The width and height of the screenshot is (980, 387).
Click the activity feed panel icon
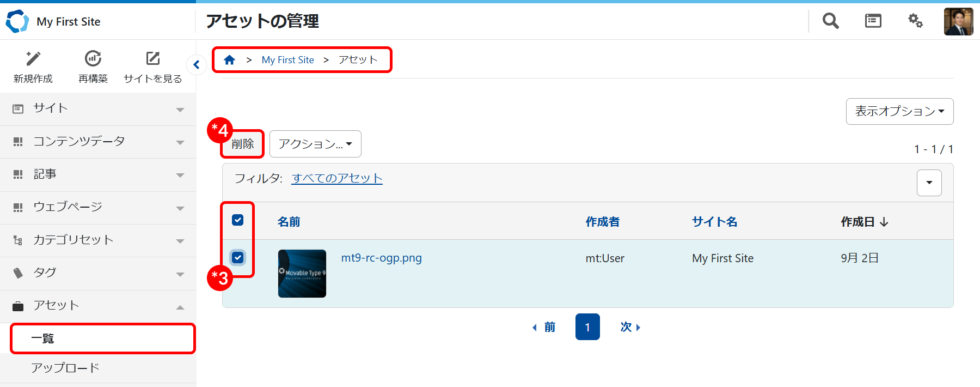click(x=873, y=21)
